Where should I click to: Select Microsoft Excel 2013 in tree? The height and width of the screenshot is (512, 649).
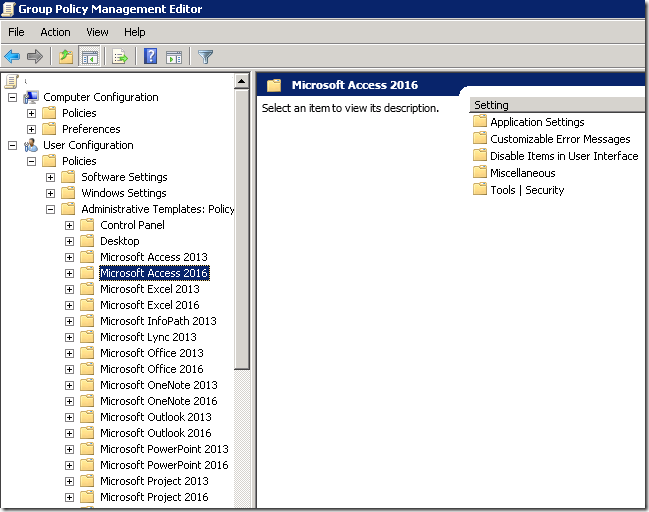tap(149, 289)
